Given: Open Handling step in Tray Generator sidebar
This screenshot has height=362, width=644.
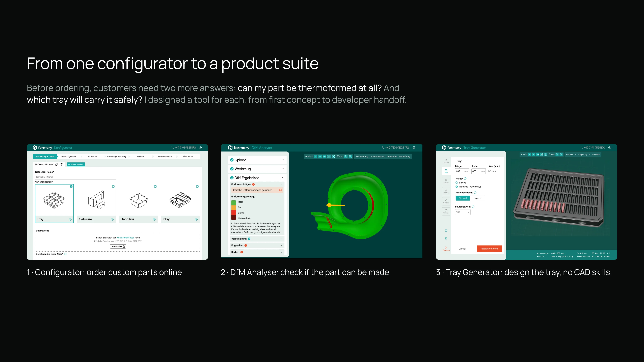Looking at the screenshot, I should [446, 191].
